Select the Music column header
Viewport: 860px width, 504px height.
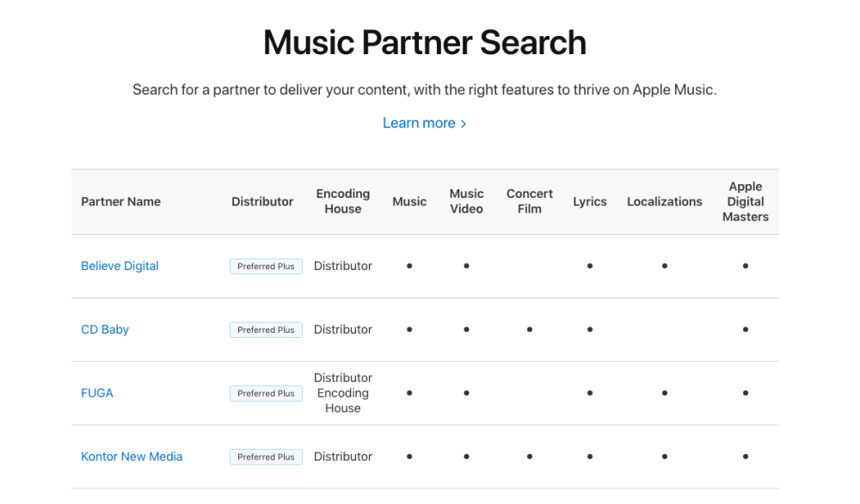pyautogui.click(x=409, y=201)
